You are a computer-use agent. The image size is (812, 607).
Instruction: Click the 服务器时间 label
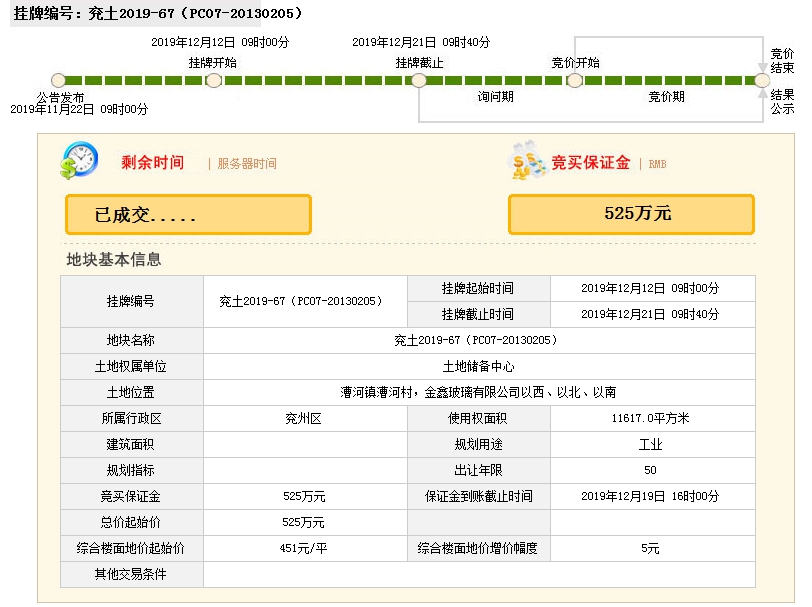[247, 163]
